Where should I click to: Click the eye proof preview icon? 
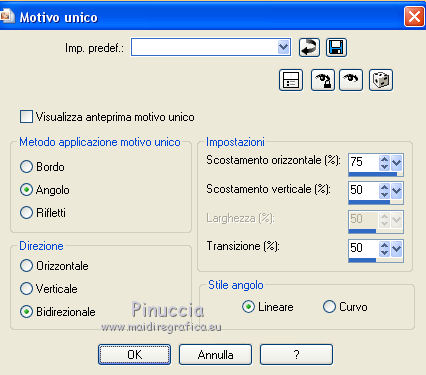[351, 80]
